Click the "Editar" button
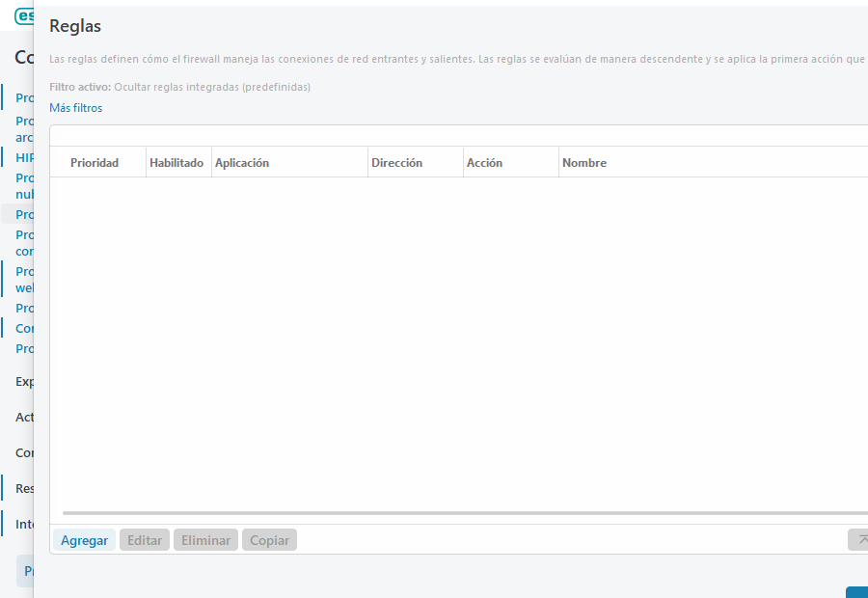Viewport: 868px width, 598px height. coord(144,539)
